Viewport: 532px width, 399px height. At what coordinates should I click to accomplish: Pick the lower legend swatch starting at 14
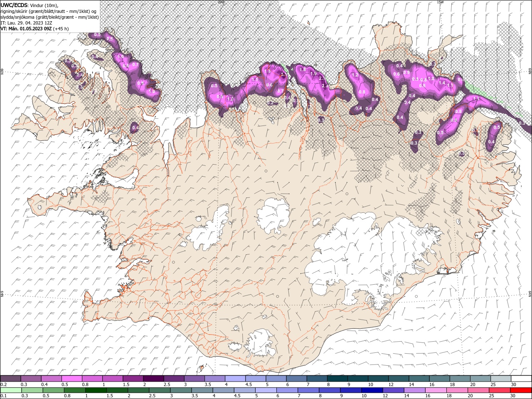click(414, 390)
